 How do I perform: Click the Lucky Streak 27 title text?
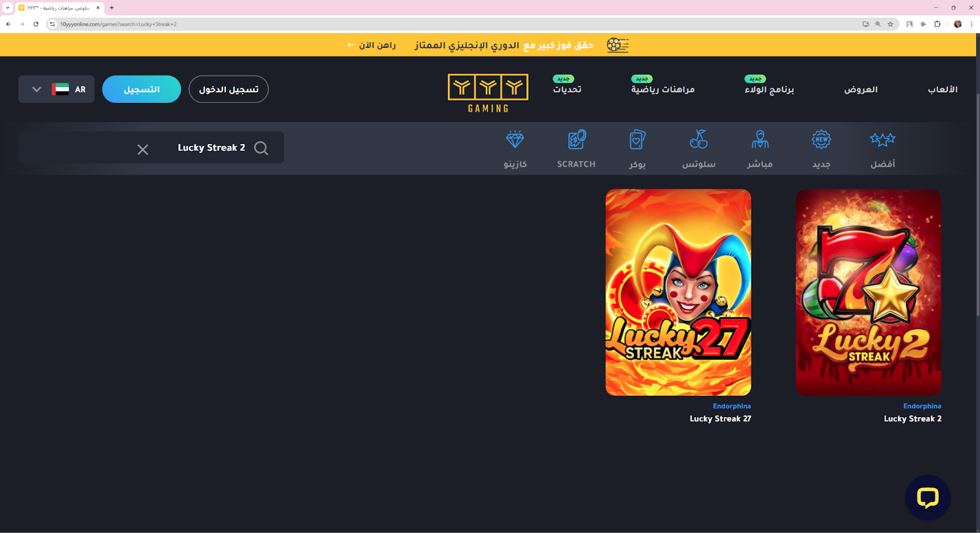click(x=720, y=419)
